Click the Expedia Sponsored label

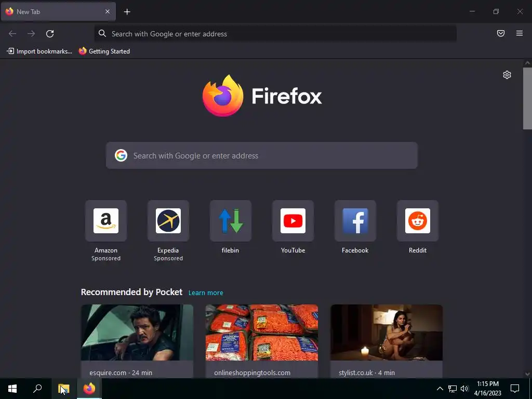168,258
